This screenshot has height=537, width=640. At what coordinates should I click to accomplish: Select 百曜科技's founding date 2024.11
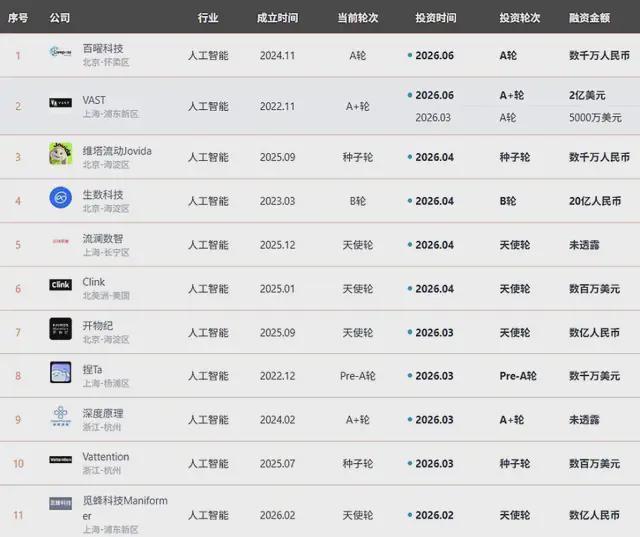tap(278, 55)
